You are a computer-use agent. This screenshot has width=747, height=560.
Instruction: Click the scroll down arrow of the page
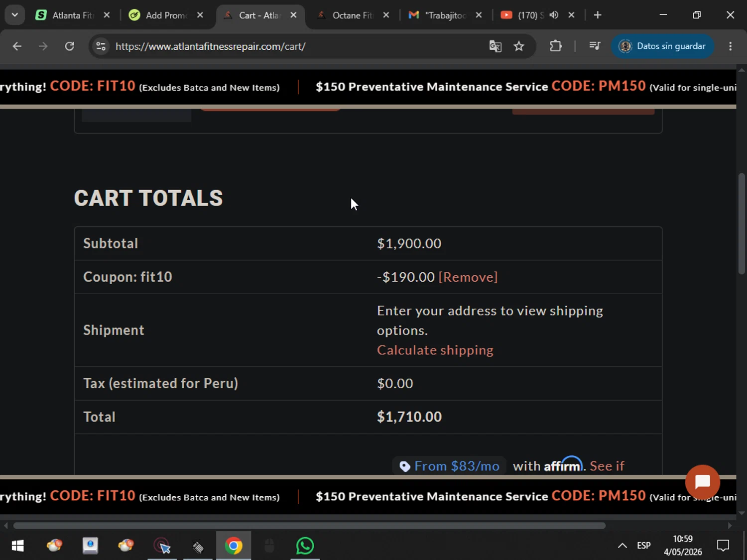pos(742,513)
